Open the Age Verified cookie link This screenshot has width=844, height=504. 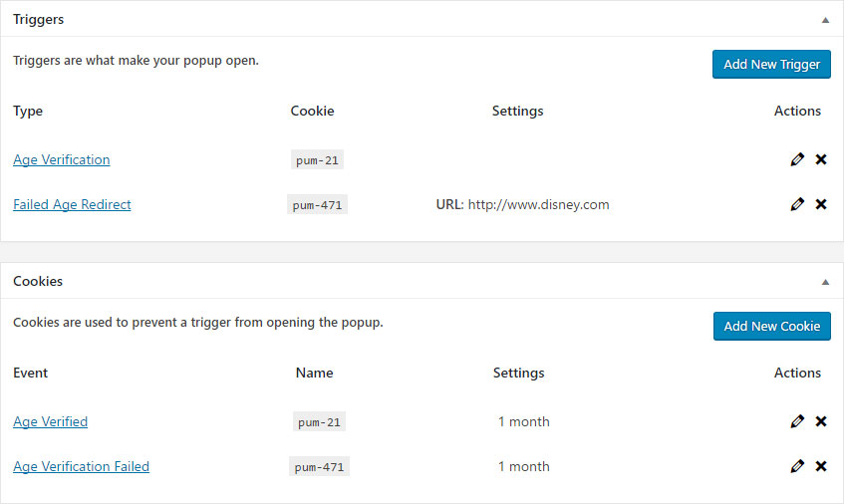pos(50,421)
